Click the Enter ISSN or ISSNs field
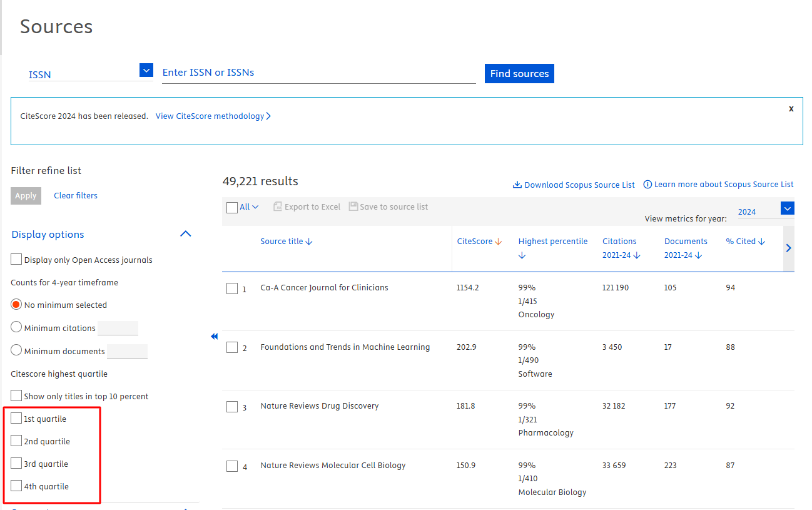This screenshot has width=812, height=510. (x=318, y=73)
